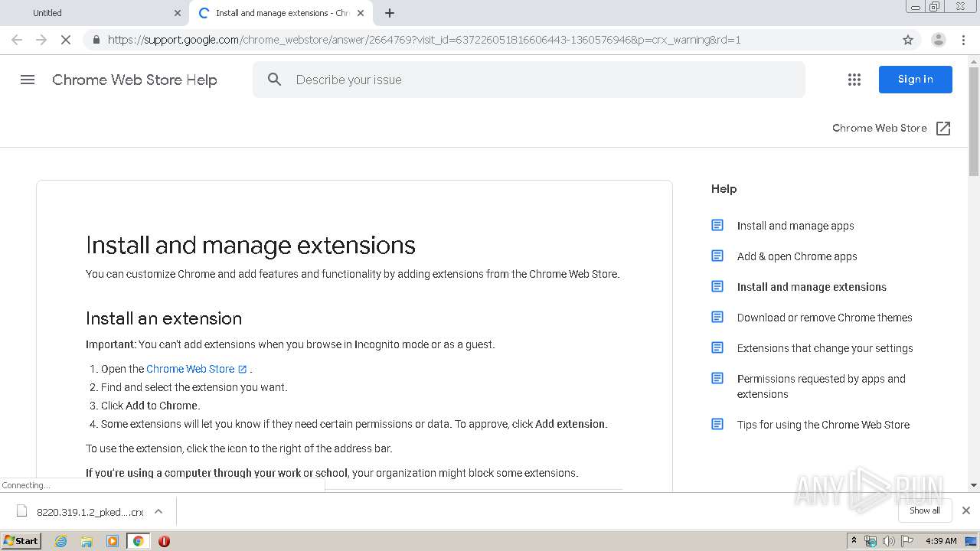The height and width of the screenshot is (551, 980).
Task: Click the article icon beside Install and manage extensions
Action: click(717, 286)
